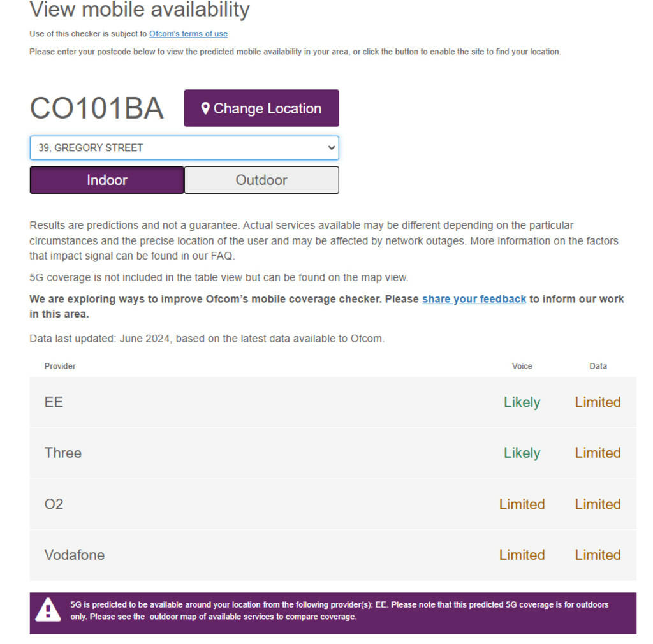Open the 39, Gregory Street address dropdown

[x=184, y=148]
